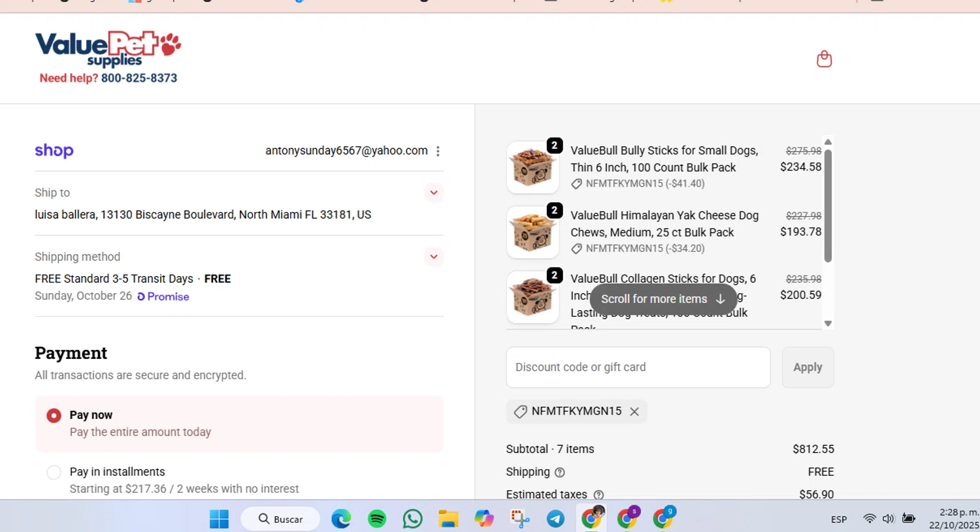Open Microsoft Edge from the taskbar
The height and width of the screenshot is (532, 980).
341,519
